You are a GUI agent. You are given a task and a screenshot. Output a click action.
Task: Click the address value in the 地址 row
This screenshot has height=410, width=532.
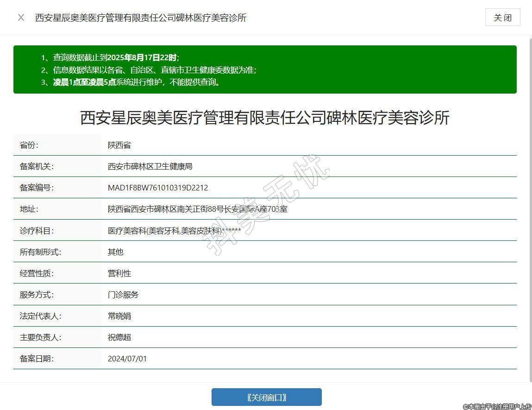click(198, 209)
